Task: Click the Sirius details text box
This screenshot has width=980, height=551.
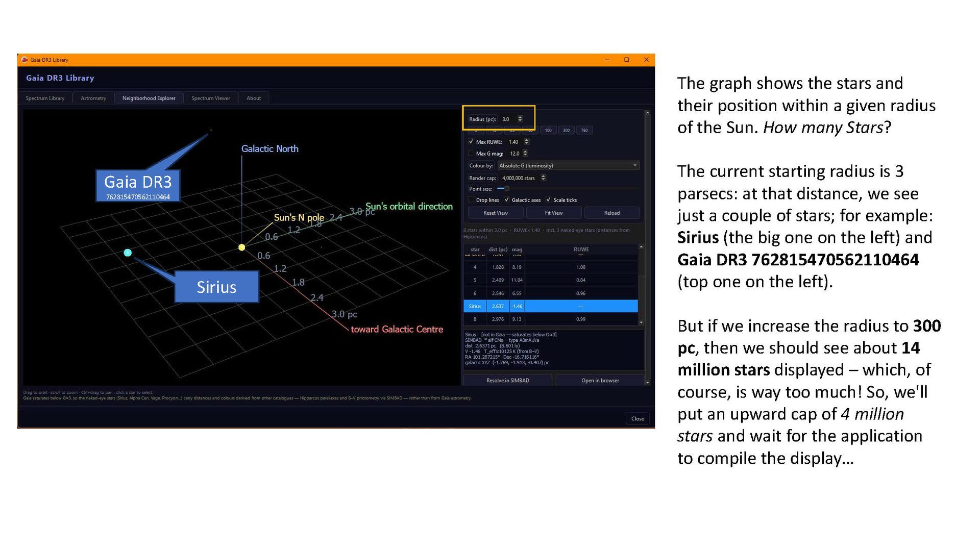Action: (x=554, y=350)
